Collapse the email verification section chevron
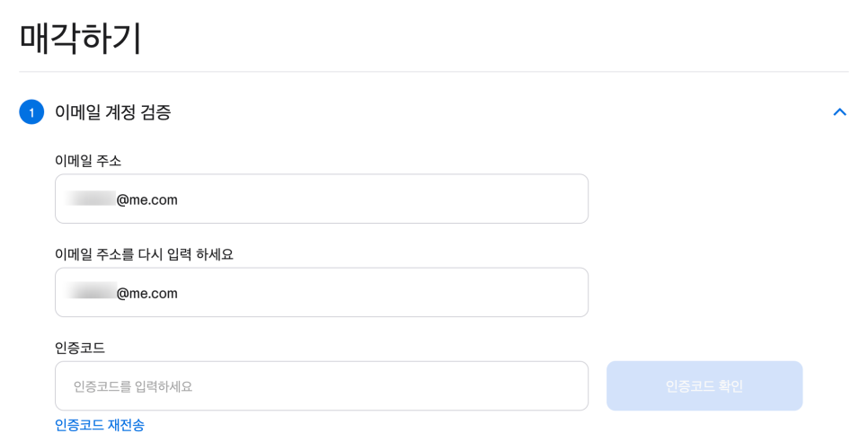 pos(839,112)
